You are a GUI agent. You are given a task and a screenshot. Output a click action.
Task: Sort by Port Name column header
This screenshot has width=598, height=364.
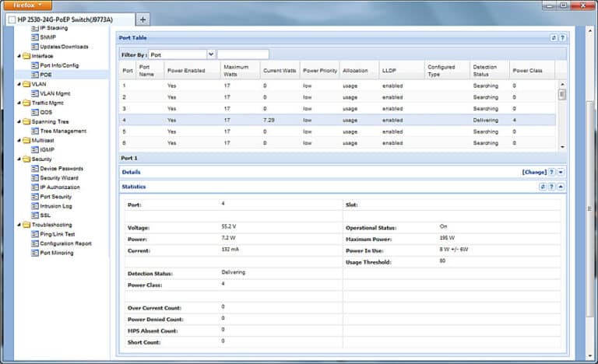coord(150,70)
